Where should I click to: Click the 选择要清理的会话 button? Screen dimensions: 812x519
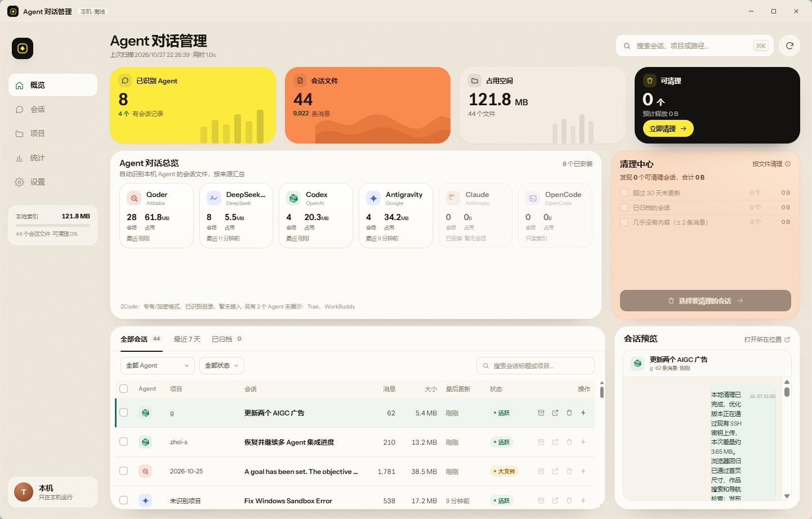coord(705,301)
